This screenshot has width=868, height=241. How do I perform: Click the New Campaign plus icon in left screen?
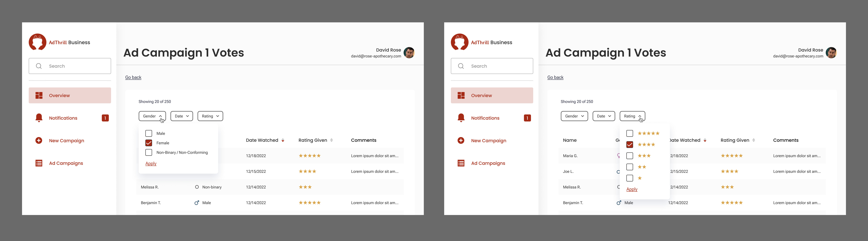[x=39, y=140]
